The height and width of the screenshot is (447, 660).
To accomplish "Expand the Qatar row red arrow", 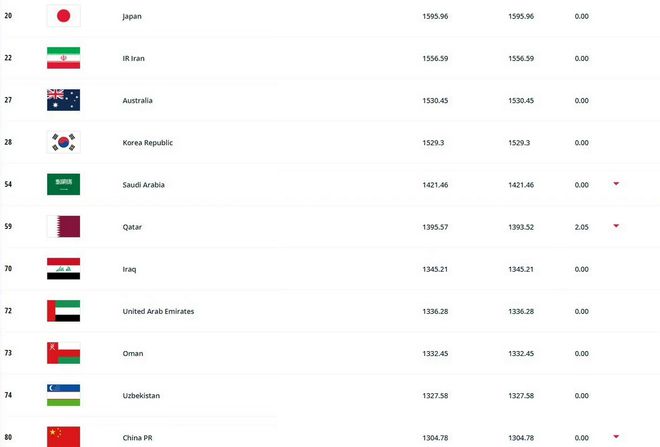I will point(616,226).
